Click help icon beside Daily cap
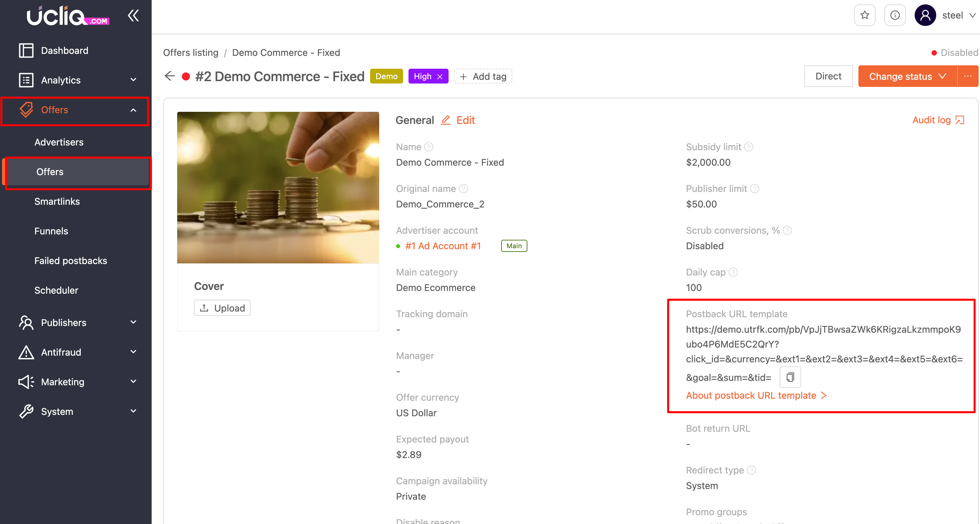The image size is (980, 524). tap(733, 272)
